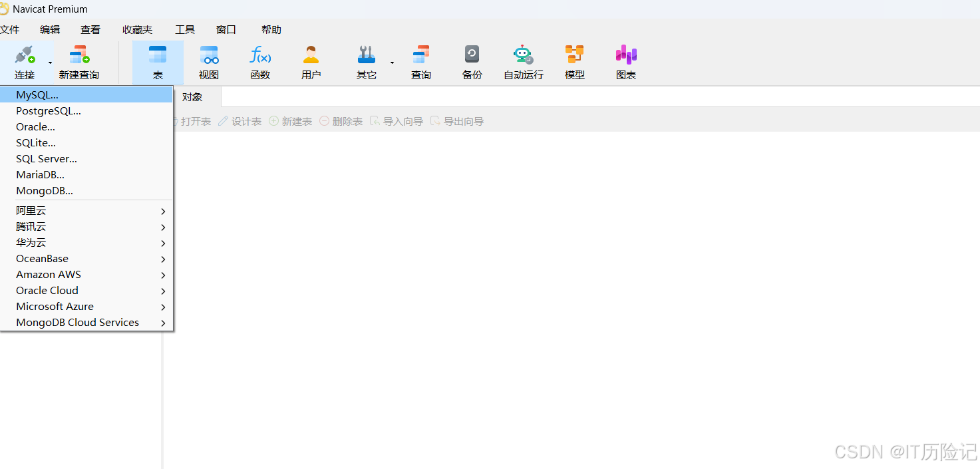The height and width of the screenshot is (469, 980).
Task: Open the 收藏夹 menu
Action: [138, 30]
